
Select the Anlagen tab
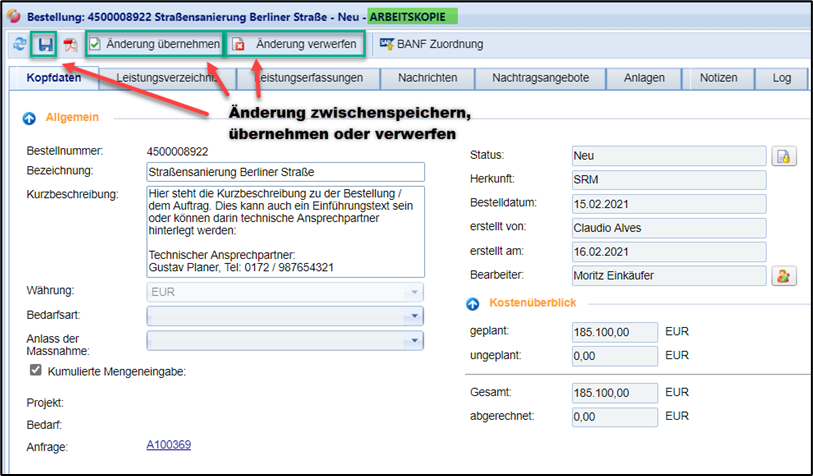pyautogui.click(x=643, y=78)
